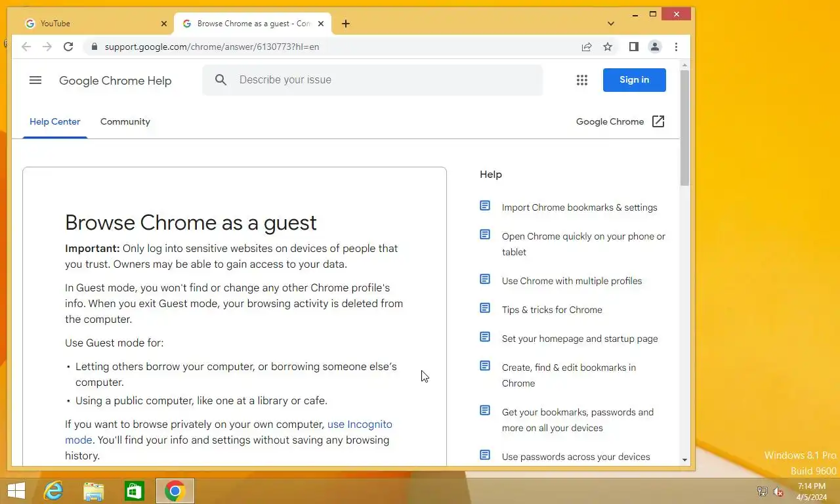Screen dimensions: 840x504
Task: Click the page vertical scrollbar thumb
Action: 684,128
